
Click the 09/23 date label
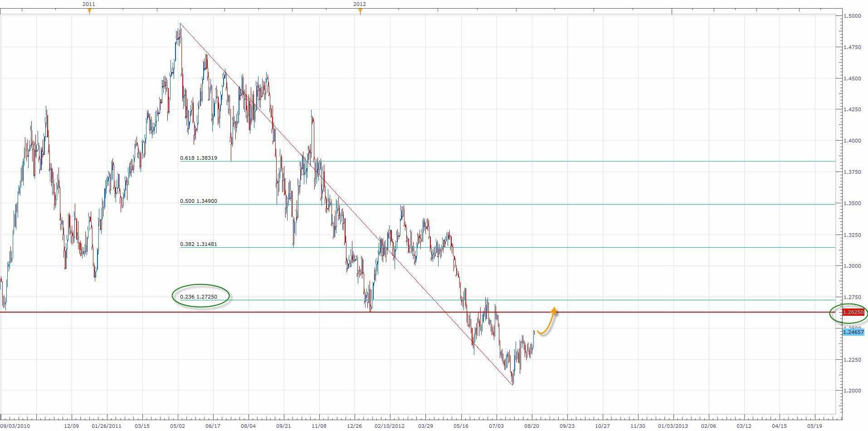(x=567, y=426)
